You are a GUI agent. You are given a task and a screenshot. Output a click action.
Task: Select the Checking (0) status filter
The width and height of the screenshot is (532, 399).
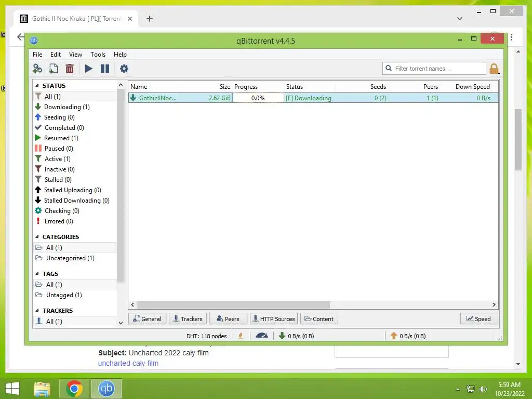(x=75, y=211)
